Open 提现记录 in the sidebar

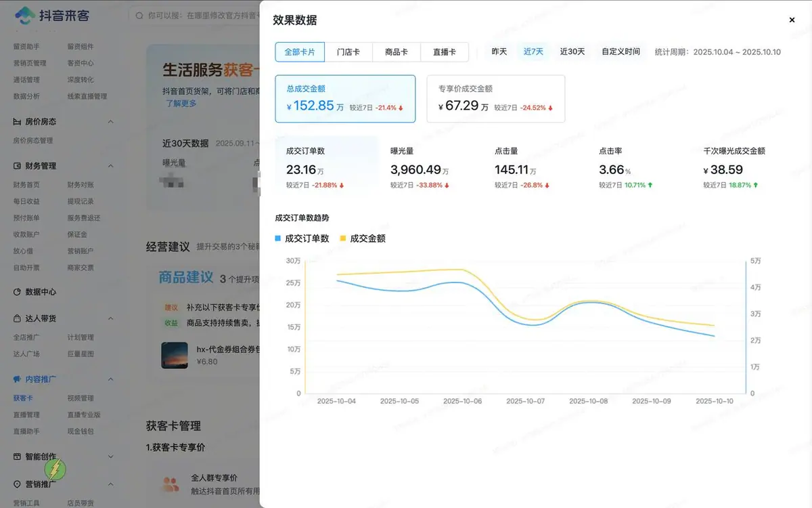pyautogui.click(x=81, y=202)
